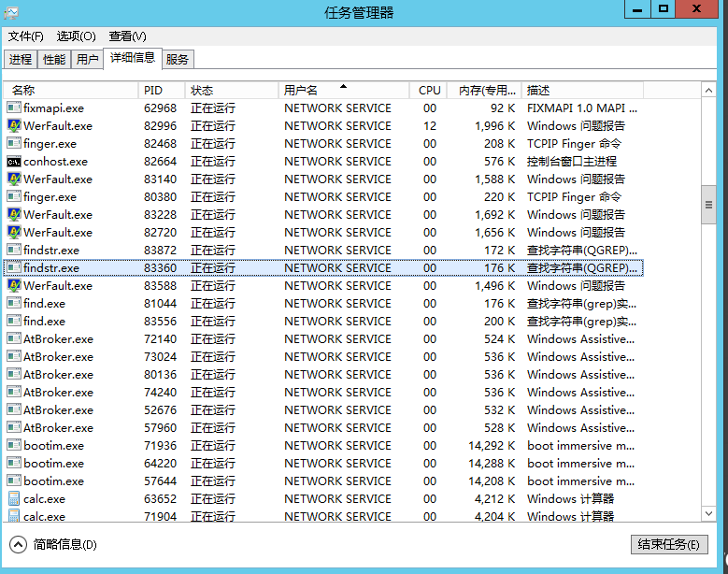Click findstr.exe icon with PID 83360
This screenshot has height=574, width=728.
pos(14,267)
